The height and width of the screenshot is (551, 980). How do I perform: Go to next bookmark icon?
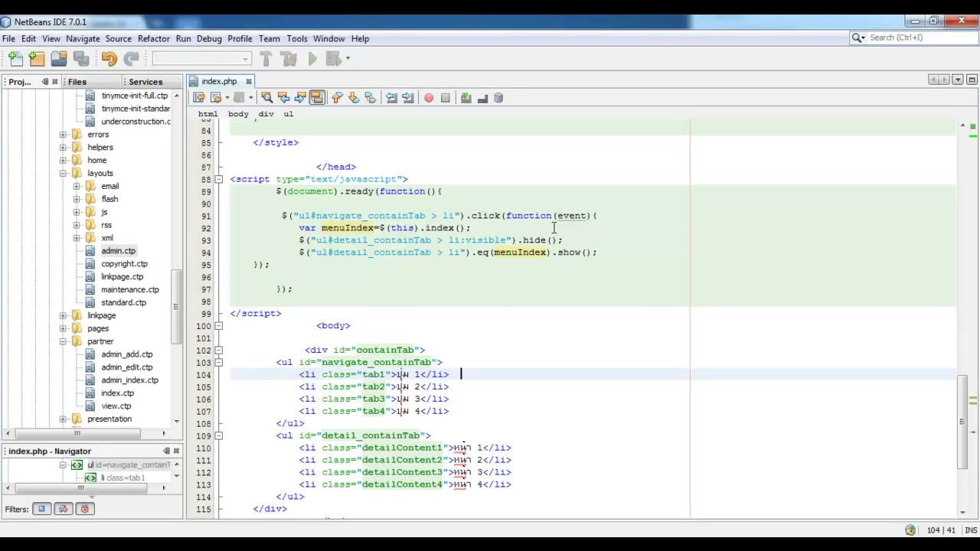tap(354, 98)
